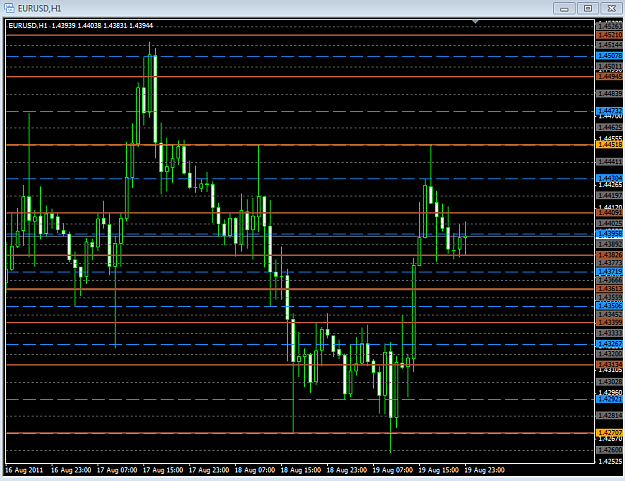625x481 pixels.
Task: Minimize the EURUSD,H1 chart window
Action: point(564,8)
